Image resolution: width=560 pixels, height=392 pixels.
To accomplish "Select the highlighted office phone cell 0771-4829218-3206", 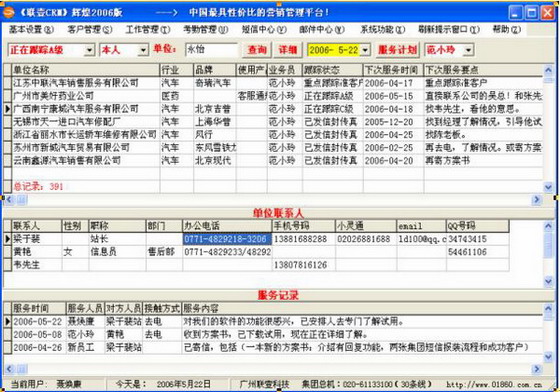I will tap(227, 239).
